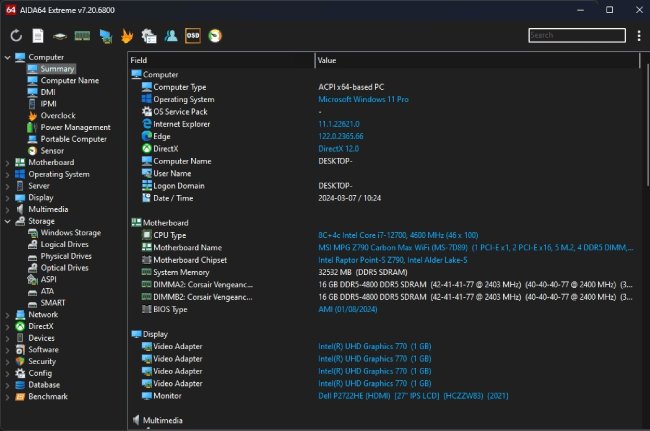
Task: Open the Microsoft Windows 11 Pro link
Action: click(x=363, y=99)
